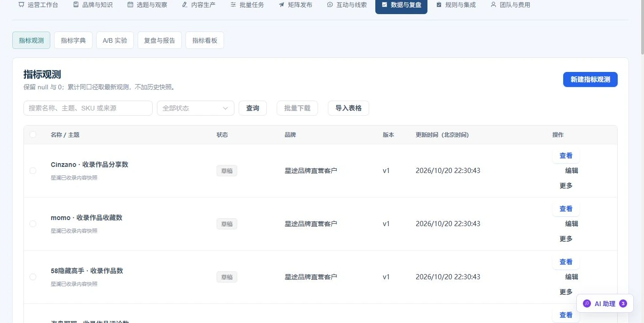Screen dimensions: 644x323
Task: Click the 58隐藏高手 · 收录作品数 title
Action: pos(87,271)
